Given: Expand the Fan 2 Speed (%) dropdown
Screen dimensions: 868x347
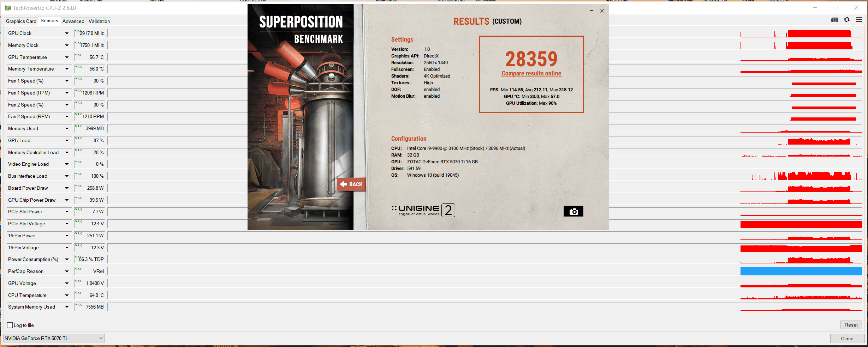Looking at the screenshot, I should point(67,105).
